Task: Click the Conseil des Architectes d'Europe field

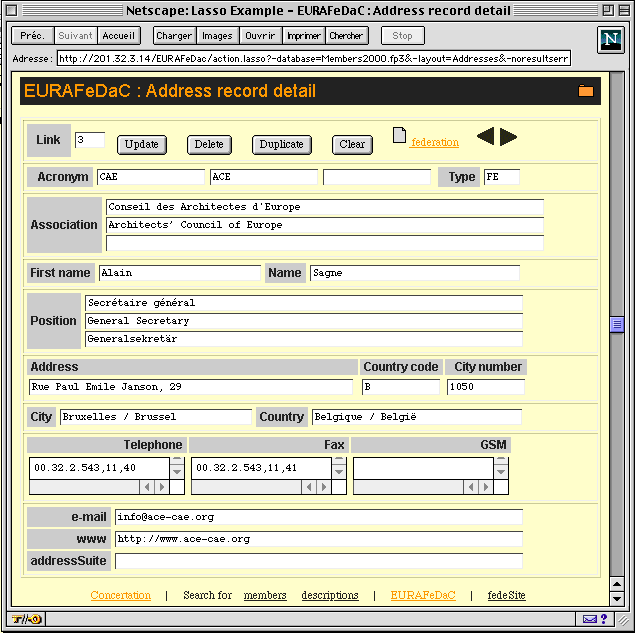Action: [x=325, y=207]
